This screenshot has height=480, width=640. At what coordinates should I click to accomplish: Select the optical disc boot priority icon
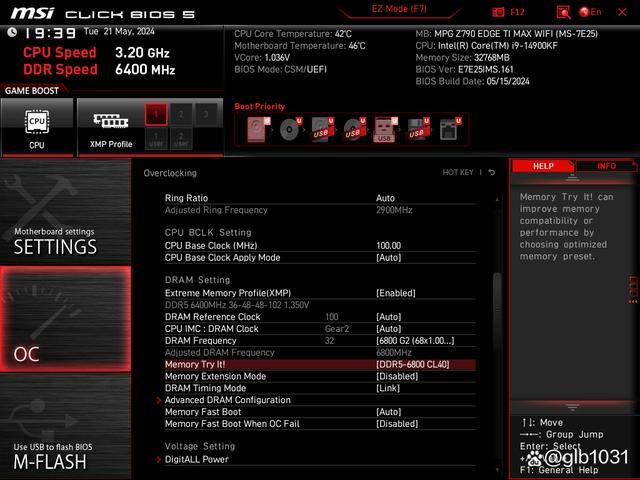[x=289, y=129]
